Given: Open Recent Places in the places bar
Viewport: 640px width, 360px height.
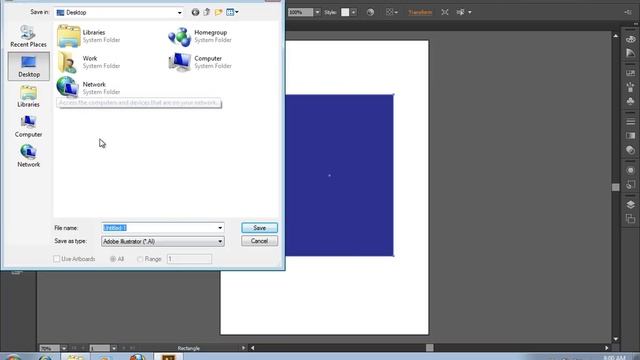Looking at the screenshot, I should pyautogui.click(x=29, y=36).
